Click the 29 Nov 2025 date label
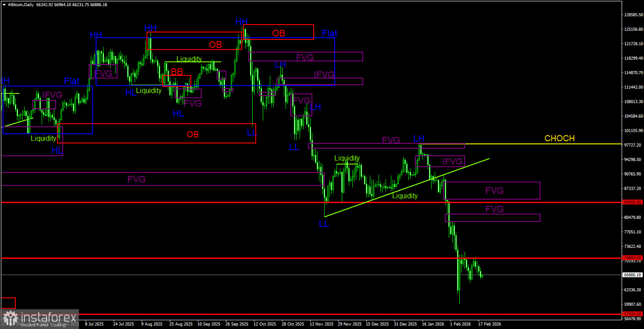Image resolution: width=644 pixels, height=329 pixels. point(349,324)
